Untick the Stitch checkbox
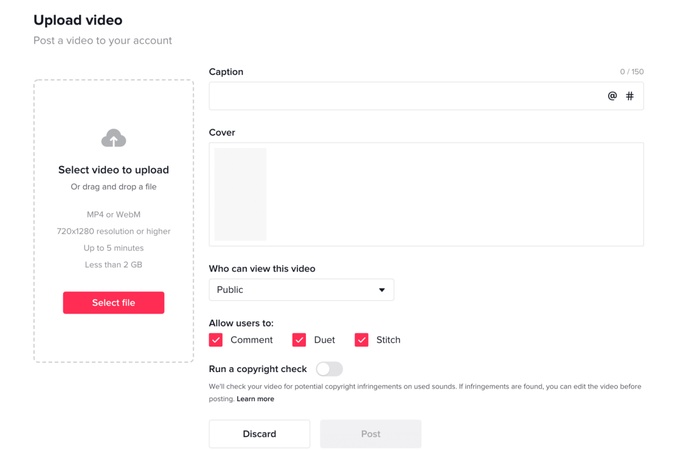 361,340
